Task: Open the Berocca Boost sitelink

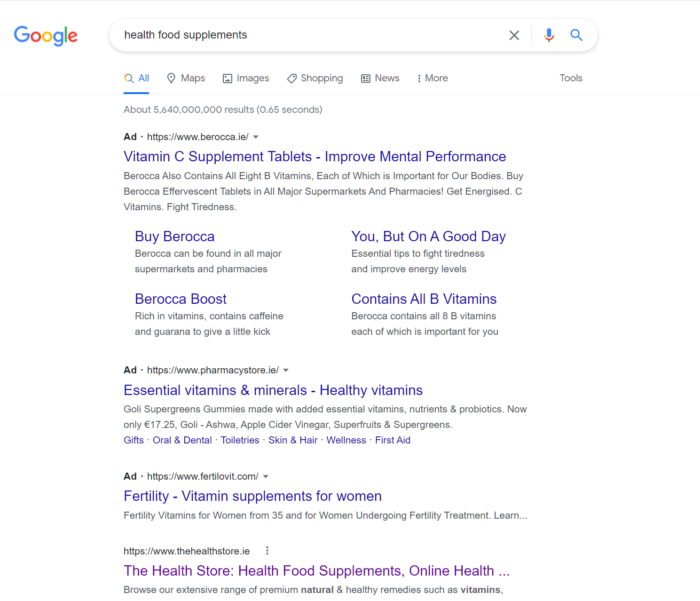Action: pos(181,299)
